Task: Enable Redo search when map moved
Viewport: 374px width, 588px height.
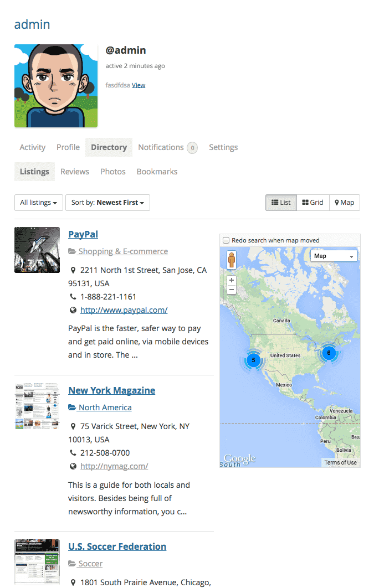Action: coord(226,240)
